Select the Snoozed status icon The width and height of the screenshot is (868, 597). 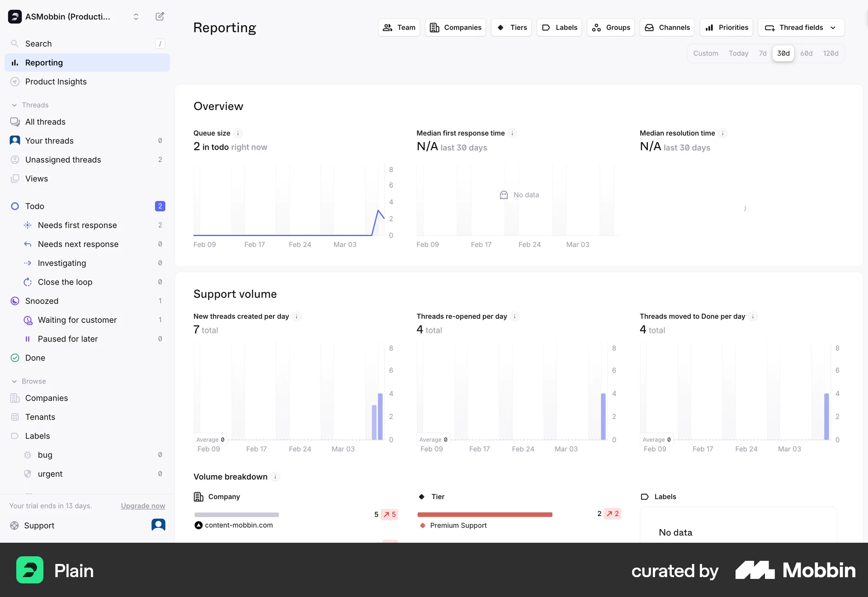pyautogui.click(x=15, y=301)
